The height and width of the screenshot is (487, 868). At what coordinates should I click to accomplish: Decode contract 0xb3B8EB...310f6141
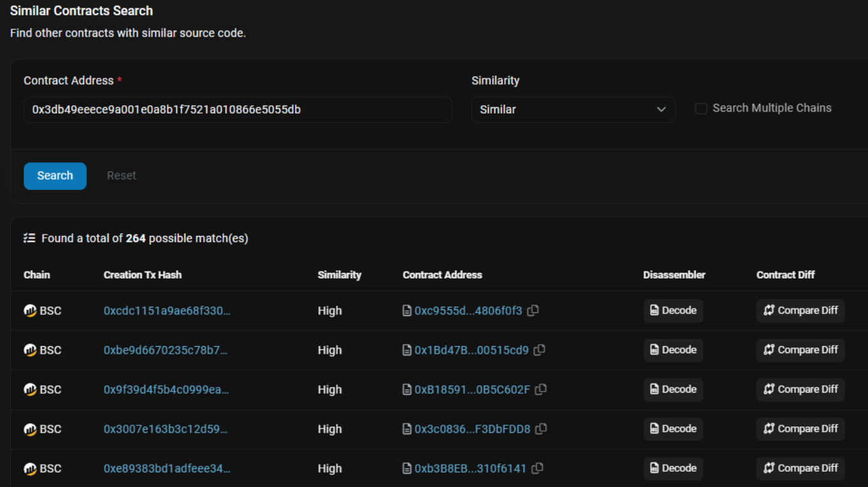(x=673, y=469)
